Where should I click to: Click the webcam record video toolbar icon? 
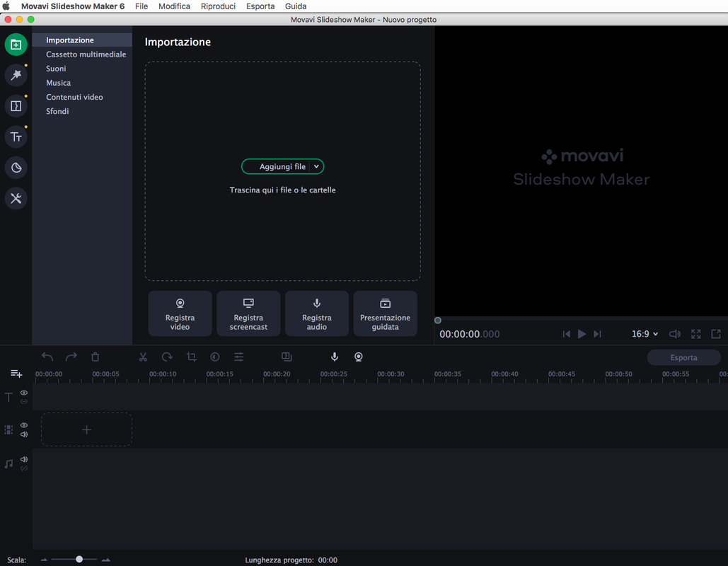(359, 357)
